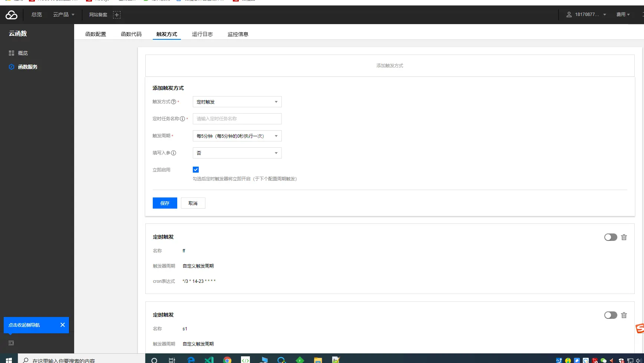
Task: Open the 触发方式 dropdown showing 定时触发
Action: point(237,102)
